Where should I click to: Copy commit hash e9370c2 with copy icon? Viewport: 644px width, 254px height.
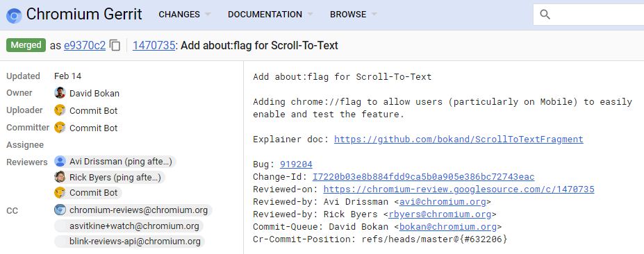click(115, 46)
